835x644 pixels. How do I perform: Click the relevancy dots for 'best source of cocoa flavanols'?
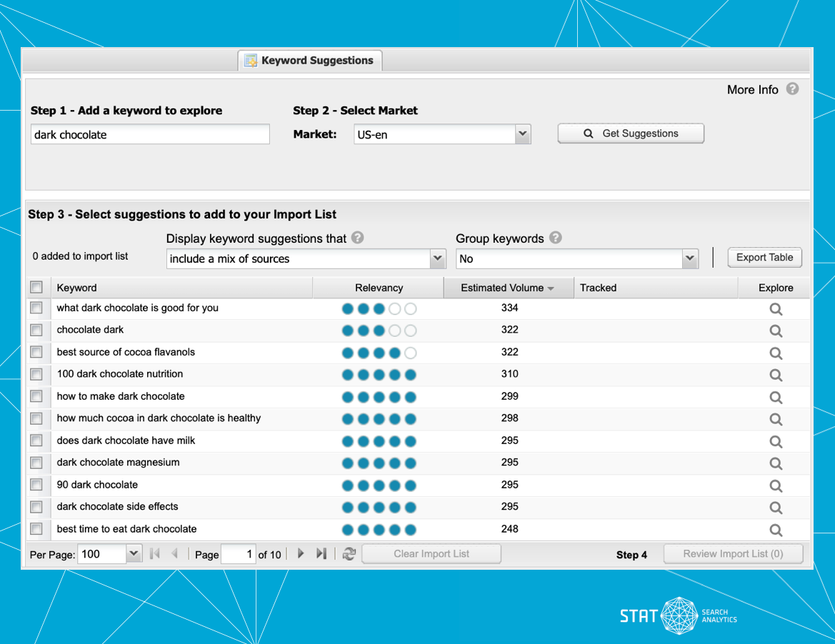(379, 352)
